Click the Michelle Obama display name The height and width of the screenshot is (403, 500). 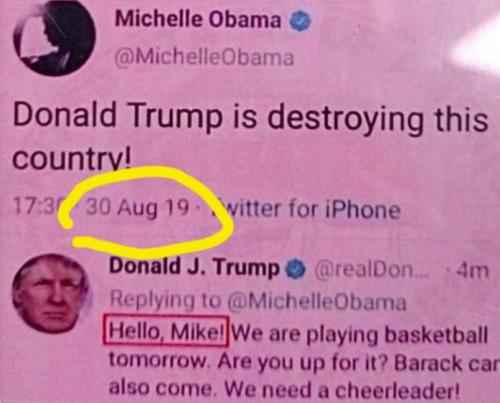[x=198, y=19]
